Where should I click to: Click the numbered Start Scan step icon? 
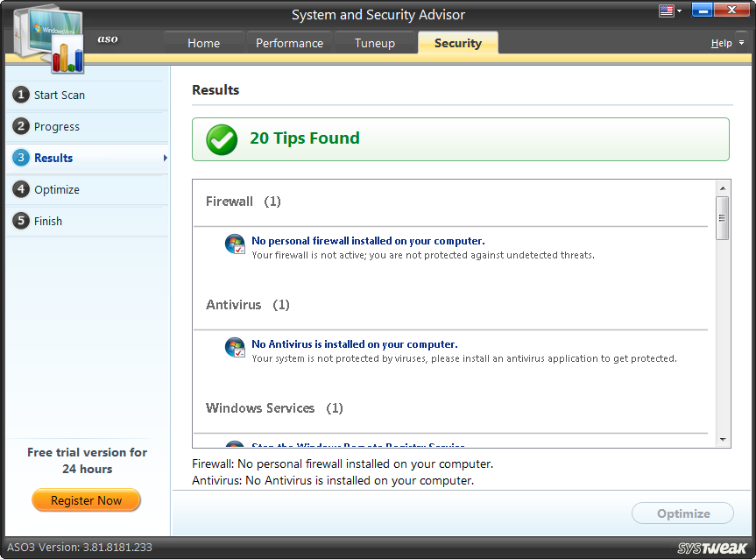click(21, 95)
